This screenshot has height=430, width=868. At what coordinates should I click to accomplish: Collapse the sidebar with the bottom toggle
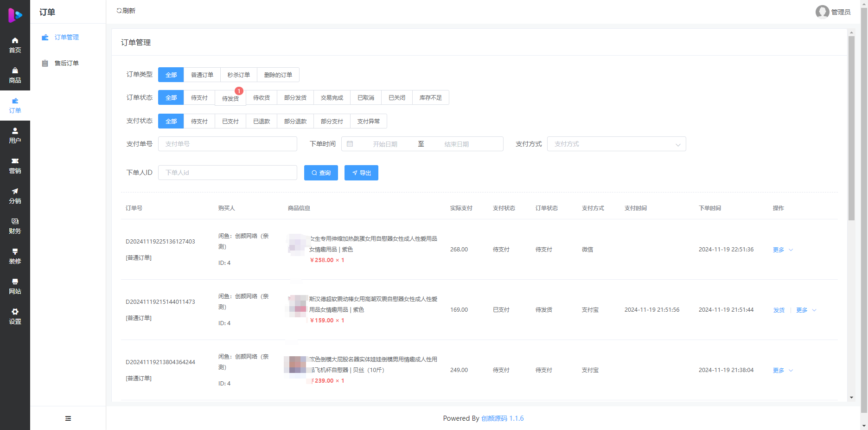(68, 418)
